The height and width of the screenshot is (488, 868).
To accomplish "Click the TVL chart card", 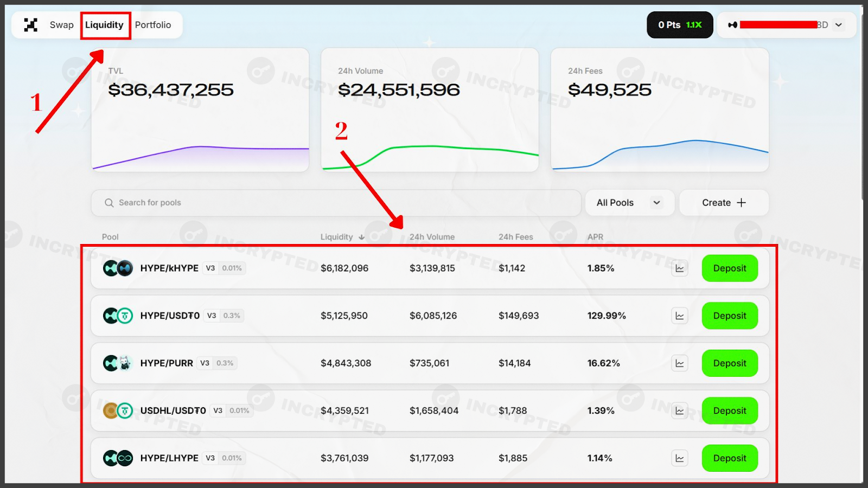I will click(x=200, y=110).
